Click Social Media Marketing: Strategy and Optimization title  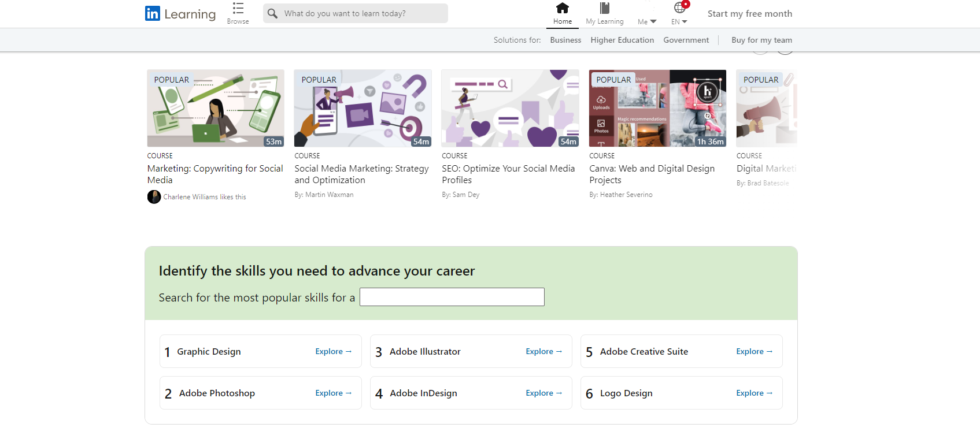pyautogui.click(x=361, y=174)
